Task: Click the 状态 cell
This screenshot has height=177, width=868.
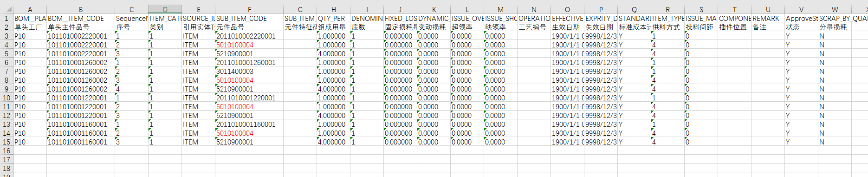Action: [x=801, y=27]
